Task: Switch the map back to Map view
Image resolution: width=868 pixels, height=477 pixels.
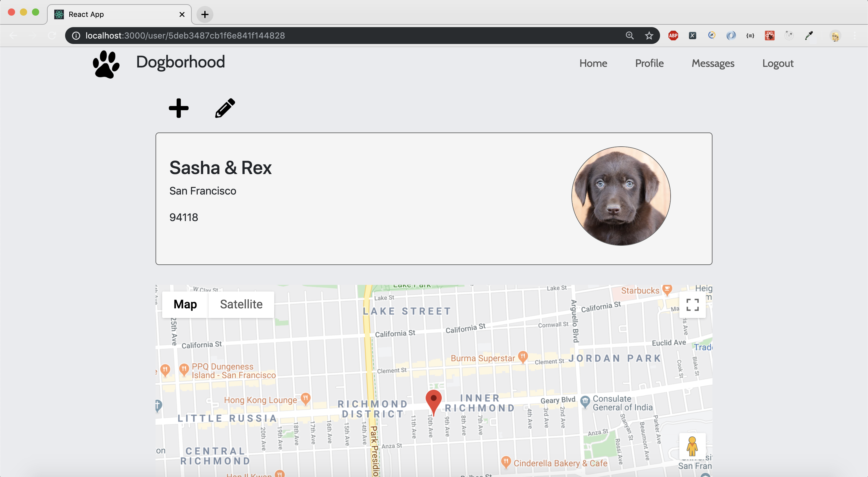Action: click(185, 304)
